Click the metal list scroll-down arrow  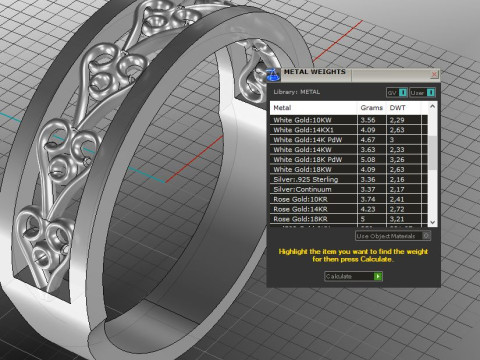pos(432,222)
